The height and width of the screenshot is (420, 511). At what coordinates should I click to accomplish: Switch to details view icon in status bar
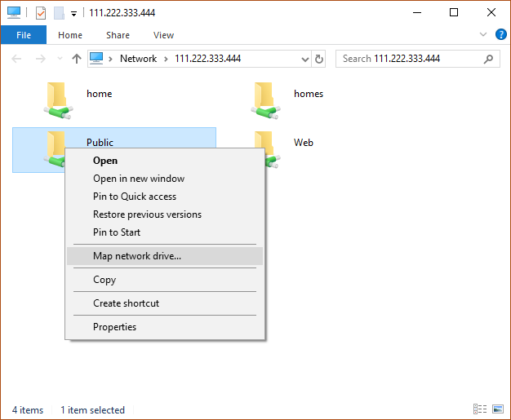coord(480,409)
